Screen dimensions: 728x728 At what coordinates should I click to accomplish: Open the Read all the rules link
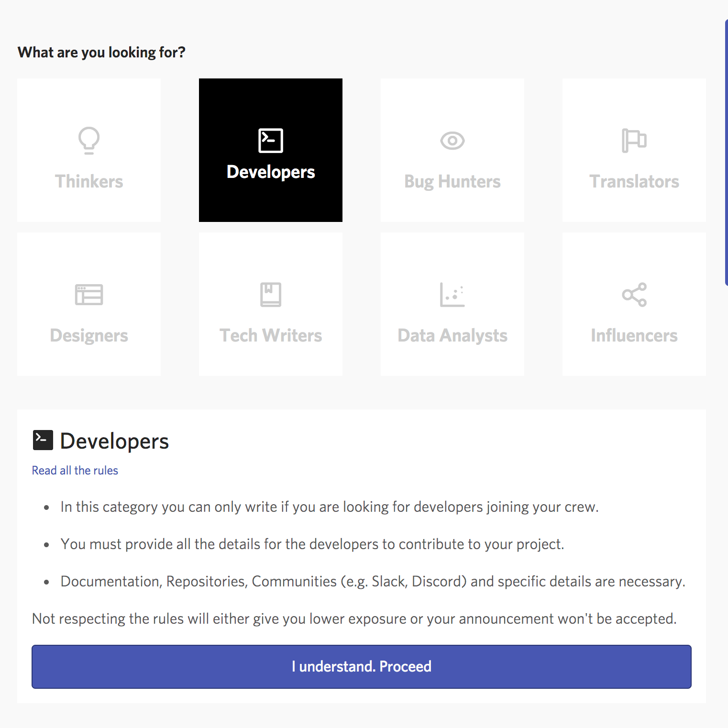(x=75, y=471)
